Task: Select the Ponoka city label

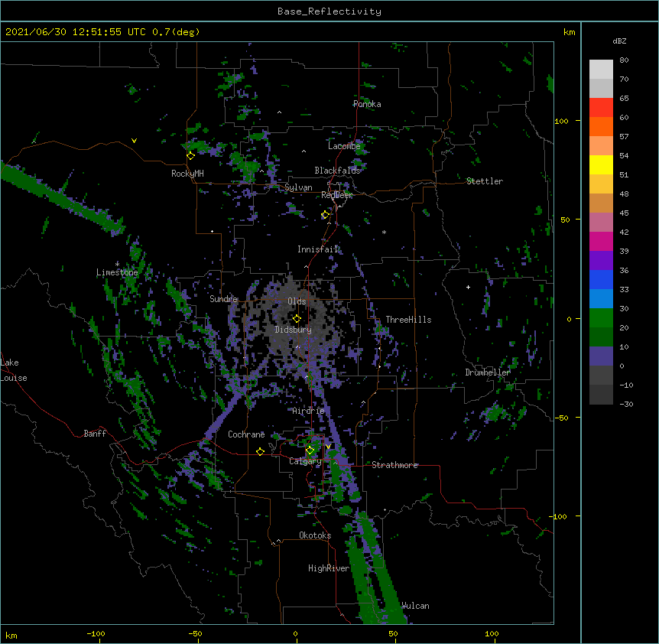Action: tap(367, 104)
